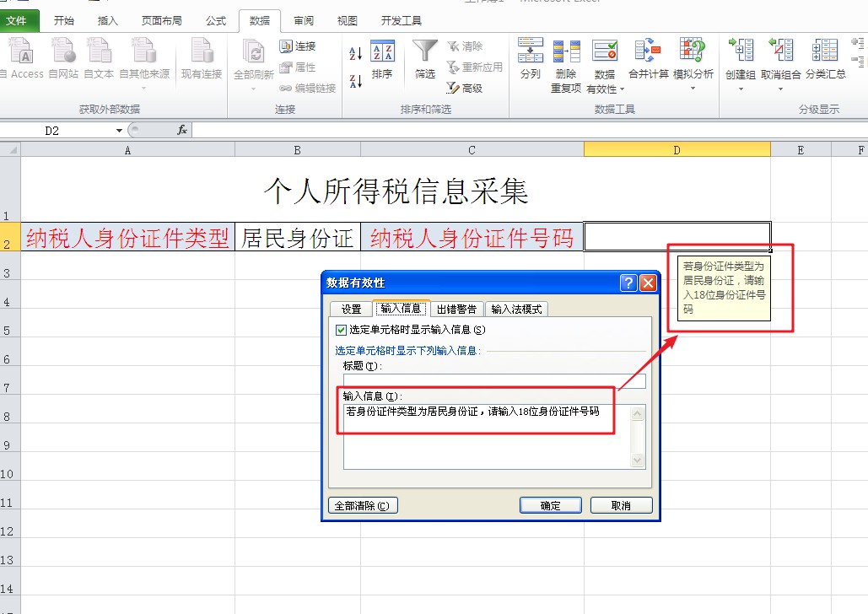This screenshot has width=868, height=614.
Task: Close the 数据有效性 dialog
Action: click(648, 283)
